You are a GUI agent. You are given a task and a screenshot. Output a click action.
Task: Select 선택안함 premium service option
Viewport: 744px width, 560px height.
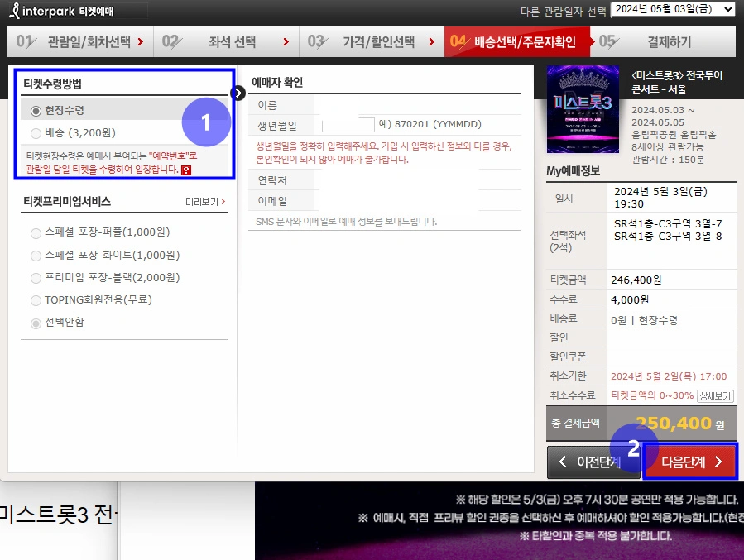point(36,323)
